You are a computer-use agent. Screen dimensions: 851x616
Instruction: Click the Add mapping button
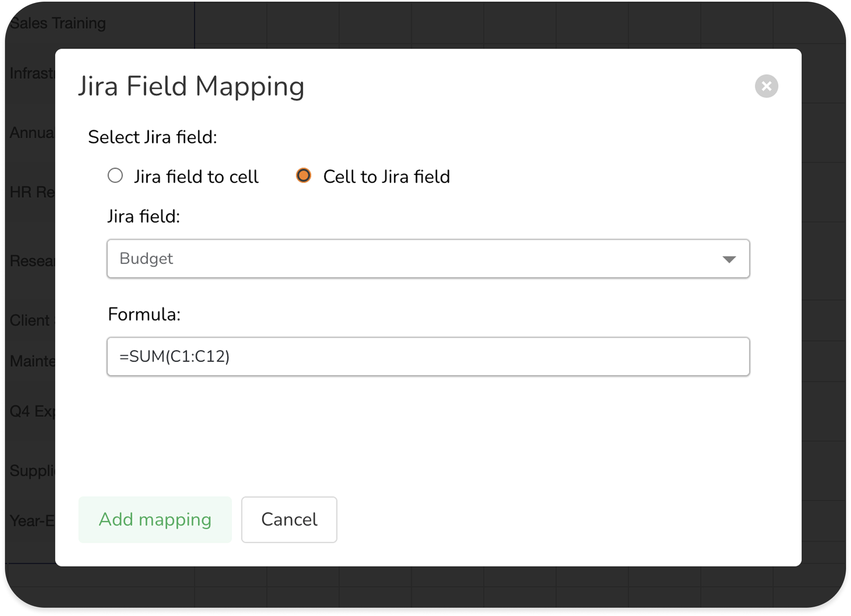point(155,519)
